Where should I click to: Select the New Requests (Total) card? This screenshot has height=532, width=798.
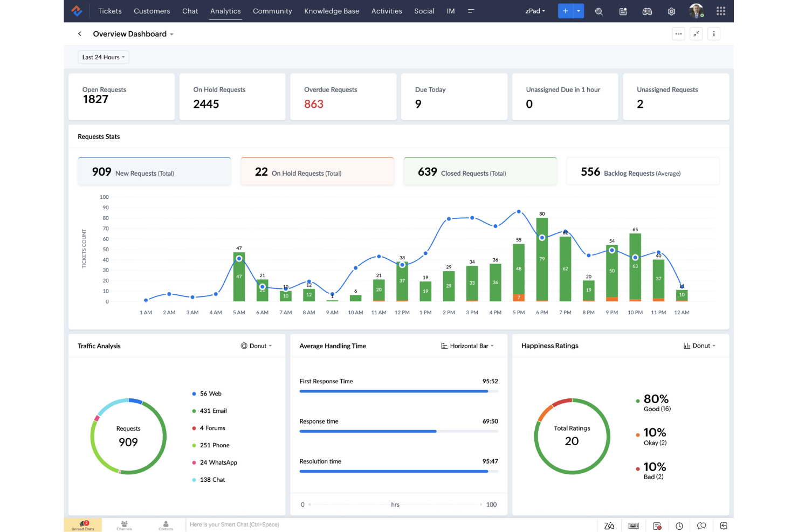point(155,171)
